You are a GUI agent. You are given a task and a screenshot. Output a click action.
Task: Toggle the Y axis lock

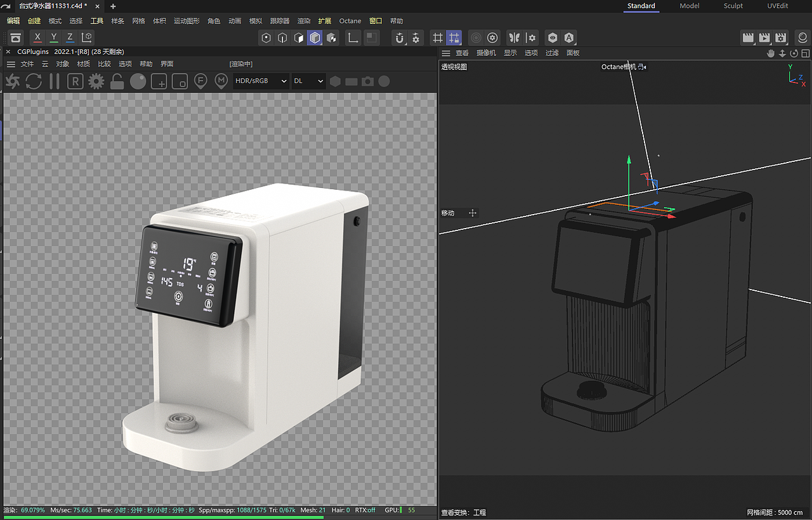[54, 37]
